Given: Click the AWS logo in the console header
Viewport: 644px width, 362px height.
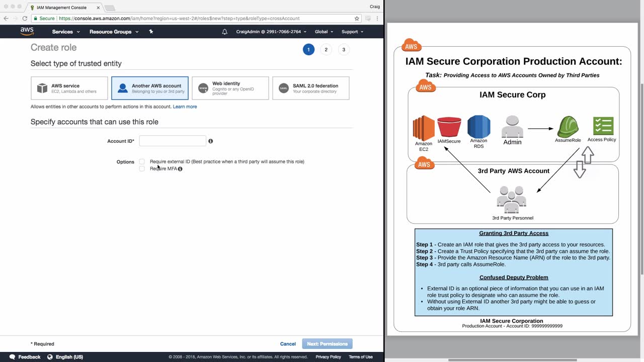Looking at the screenshot, I should click(27, 31).
